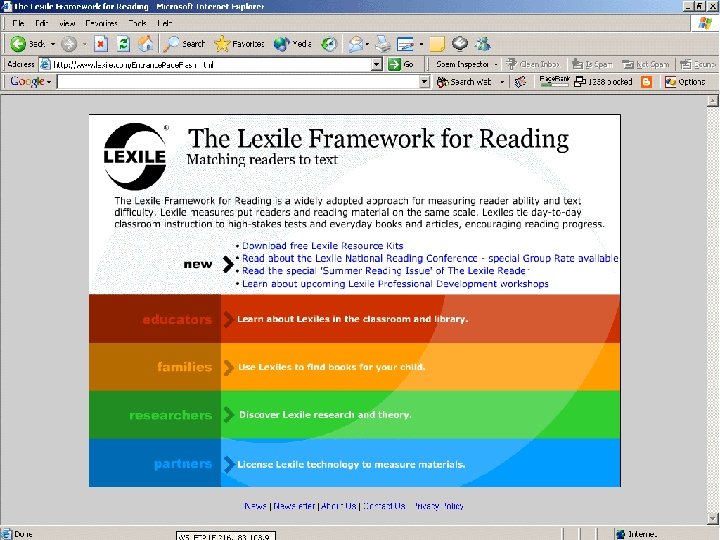Open the Back button history dropdown arrow

(x=52, y=44)
